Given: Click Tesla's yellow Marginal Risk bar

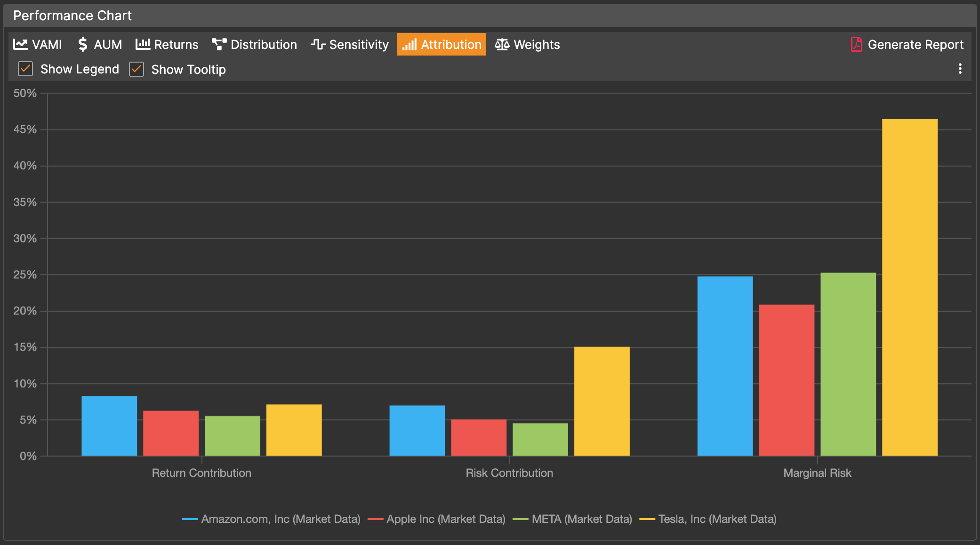Looking at the screenshot, I should [909, 287].
